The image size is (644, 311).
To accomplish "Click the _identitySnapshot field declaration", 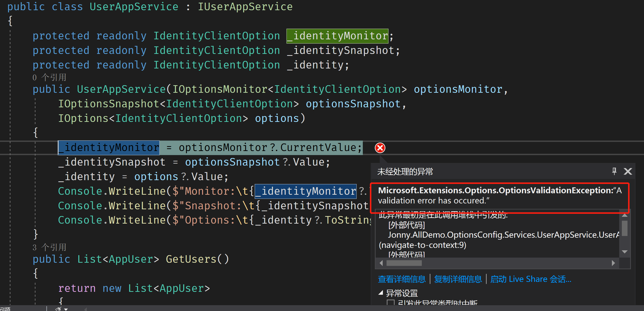I will tap(340, 51).
